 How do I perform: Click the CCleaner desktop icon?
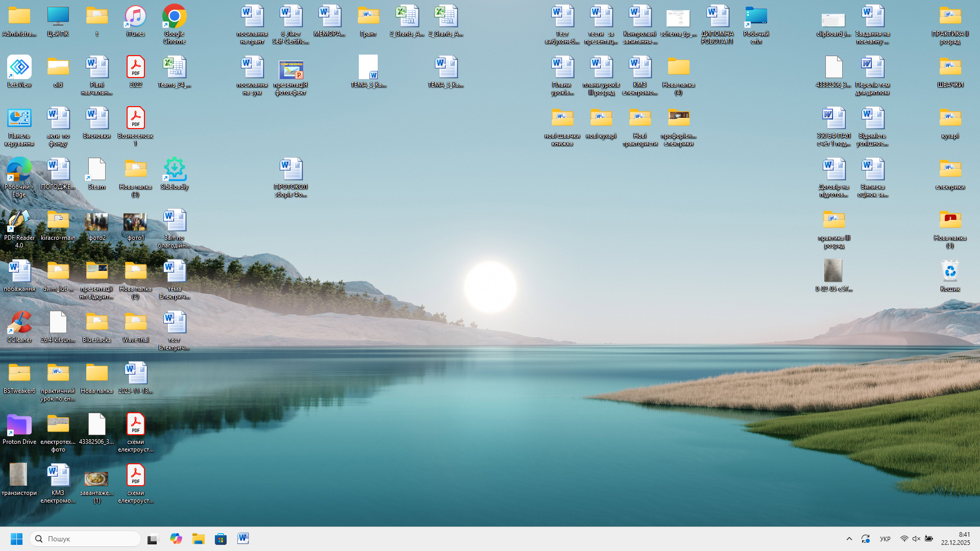point(19,323)
